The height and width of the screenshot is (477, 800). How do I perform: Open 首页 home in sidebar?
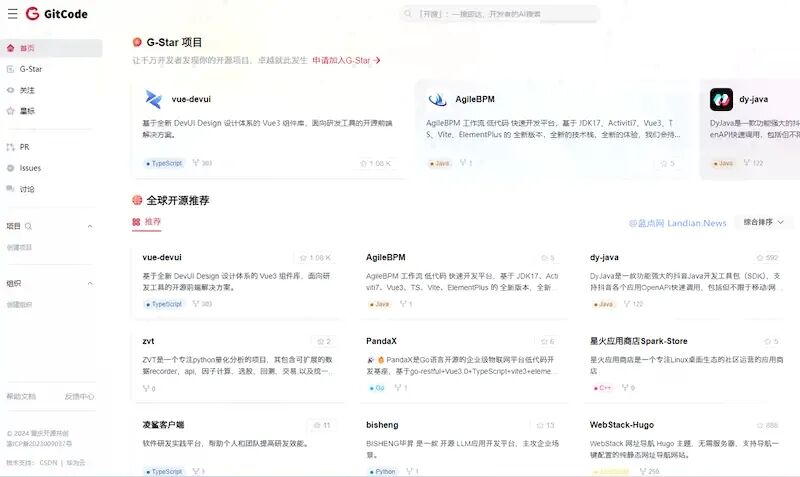click(x=51, y=48)
